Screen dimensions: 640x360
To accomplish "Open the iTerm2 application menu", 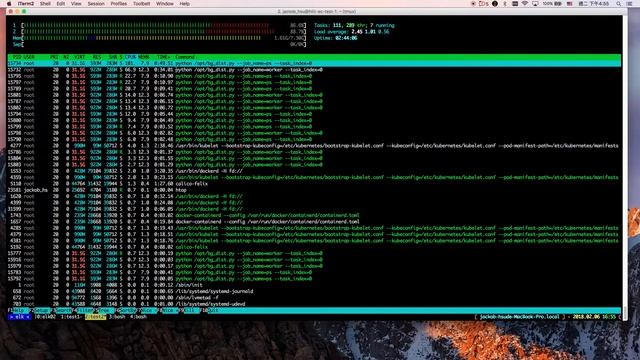I will (25, 4).
